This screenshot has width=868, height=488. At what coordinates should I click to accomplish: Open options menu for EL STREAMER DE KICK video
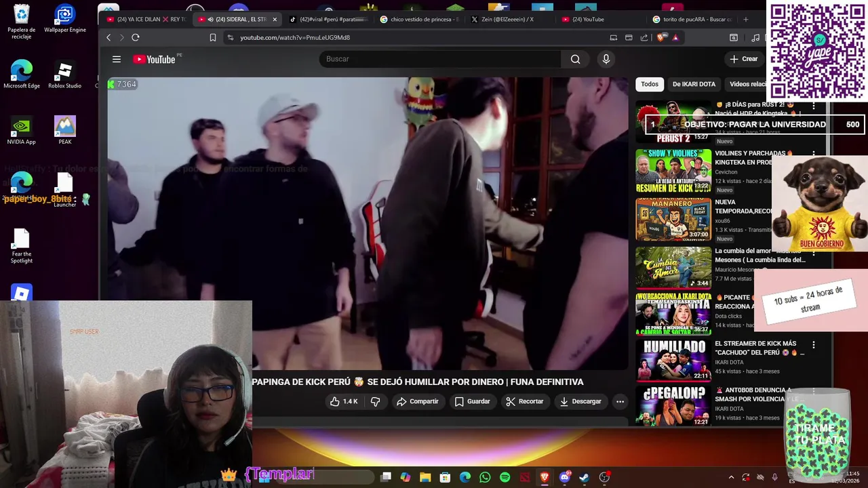tap(814, 345)
